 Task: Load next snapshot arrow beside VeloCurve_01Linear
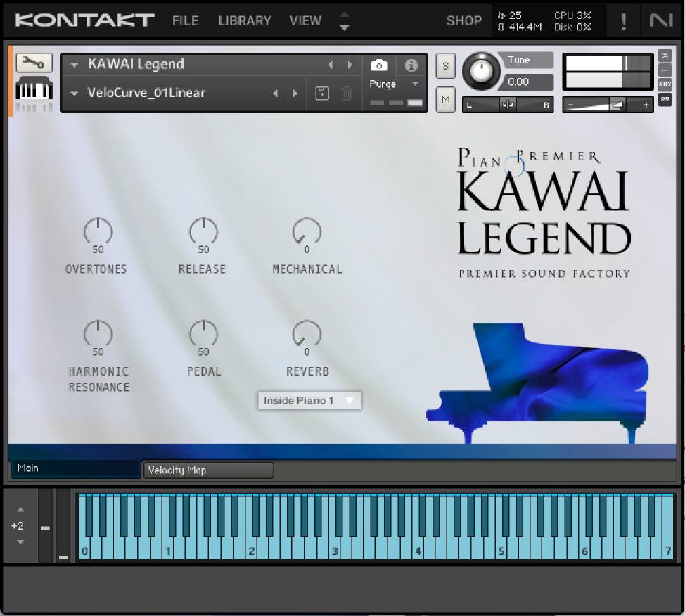pos(295,93)
